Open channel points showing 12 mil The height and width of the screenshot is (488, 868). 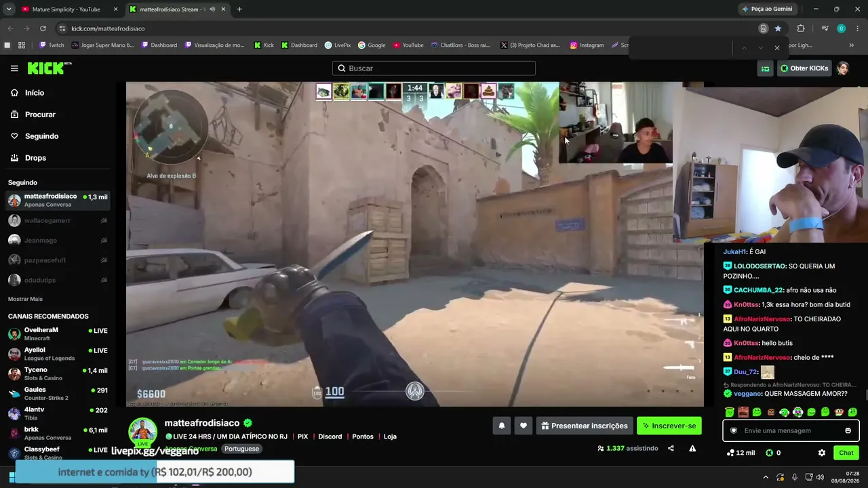741,453
